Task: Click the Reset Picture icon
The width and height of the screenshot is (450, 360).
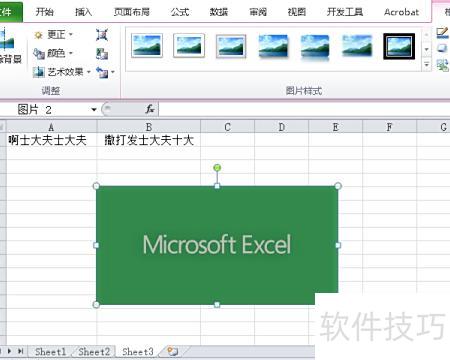Action: pyautogui.click(x=102, y=72)
